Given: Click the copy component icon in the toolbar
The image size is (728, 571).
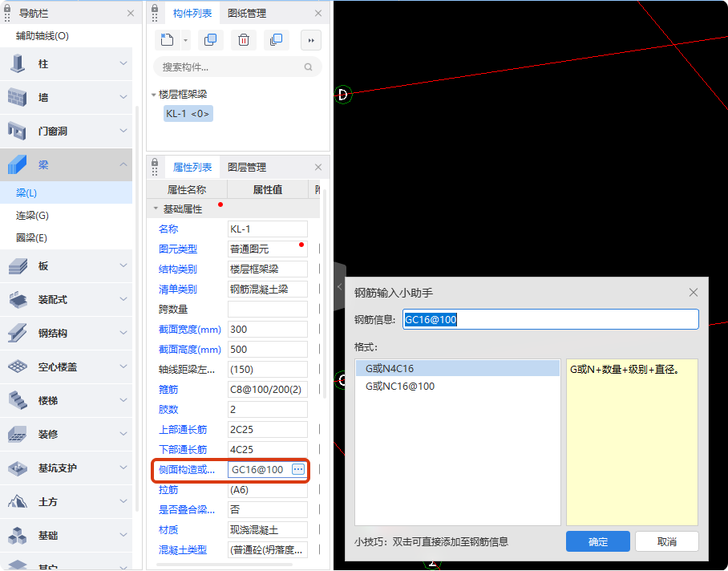Looking at the screenshot, I should click(x=211, y=39).
